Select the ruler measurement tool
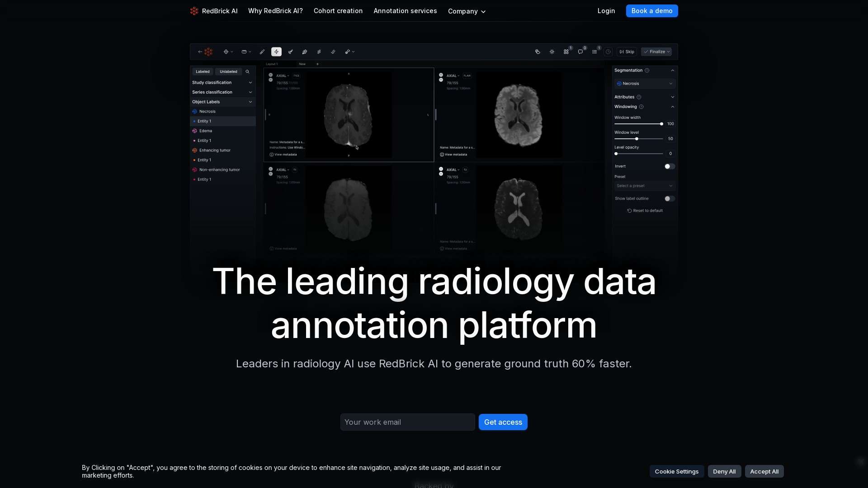The image size is (868, 488). coord(244,52)
